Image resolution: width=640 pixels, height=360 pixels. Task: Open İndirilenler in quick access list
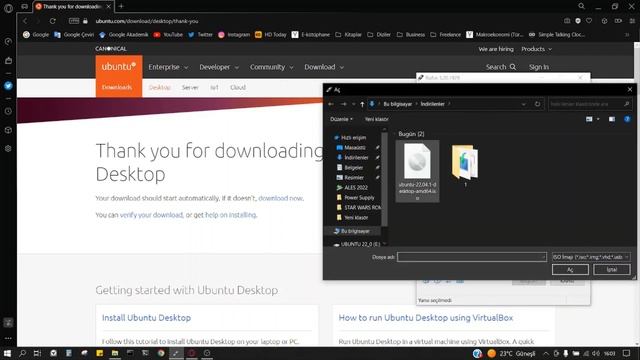pos(356,158)
